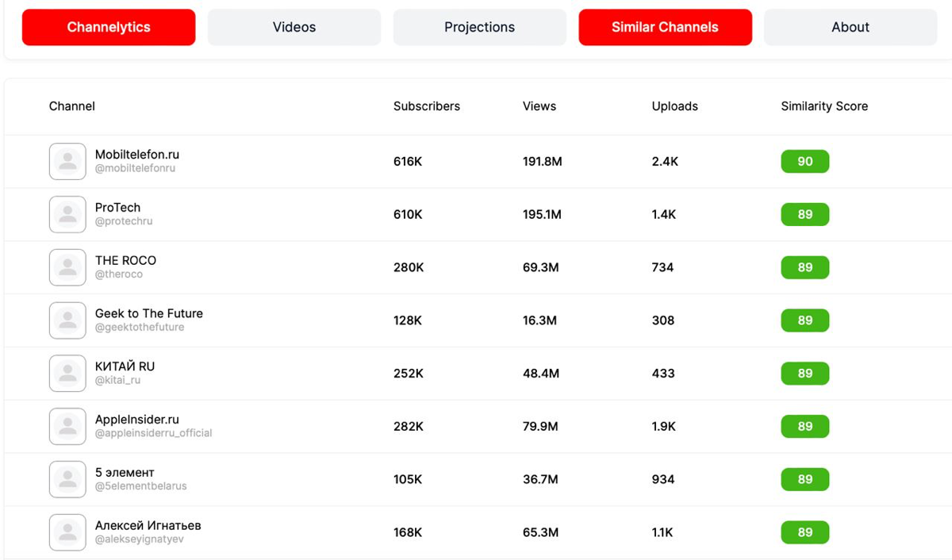Click the 195.1M views value

[542, 215]
